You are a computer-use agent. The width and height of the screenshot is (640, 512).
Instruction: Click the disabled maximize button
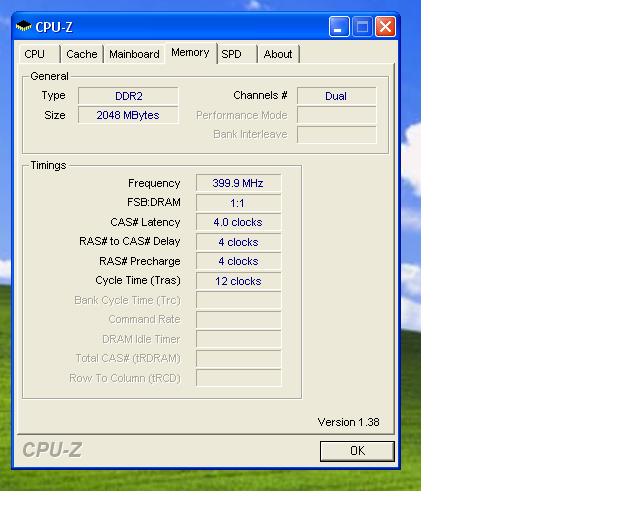pyautogui.click(x=362, y=27)
